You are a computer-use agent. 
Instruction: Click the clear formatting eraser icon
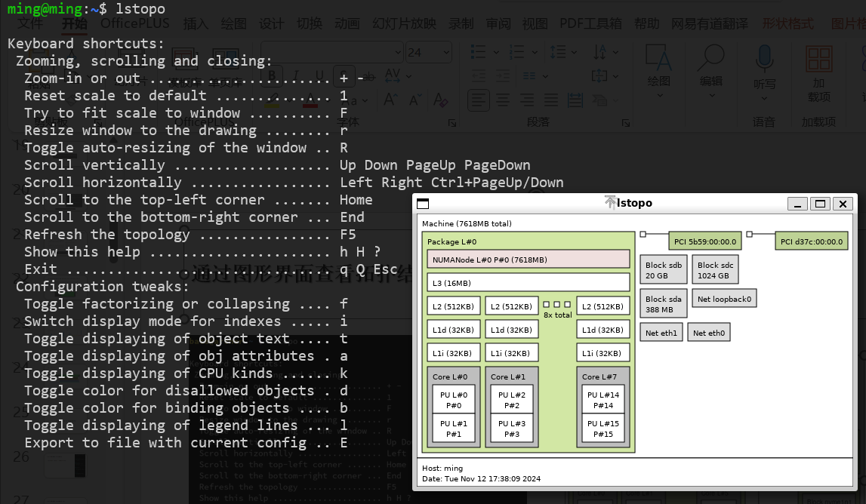(x=440, y=100)
